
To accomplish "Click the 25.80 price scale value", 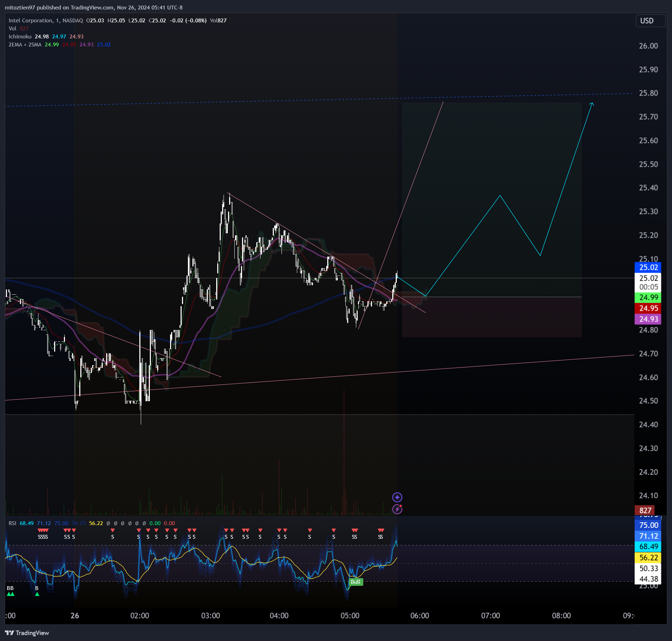I will pyautogui.click(x=648, y=93).
